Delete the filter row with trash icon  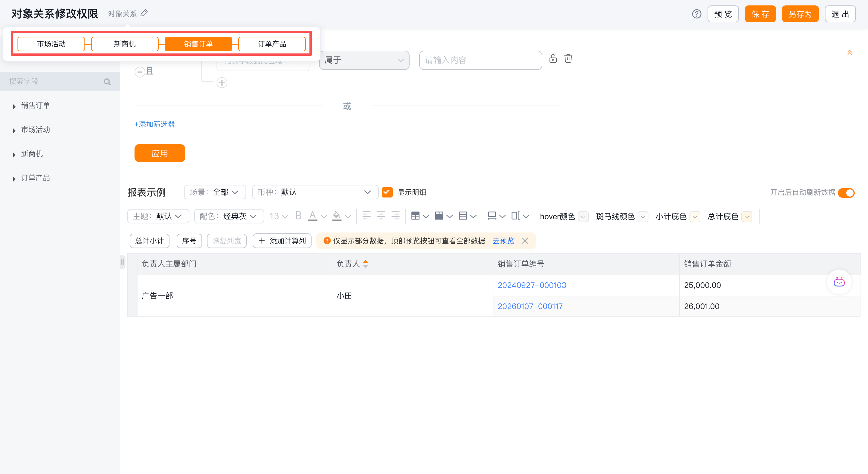[x=568, y=58]
